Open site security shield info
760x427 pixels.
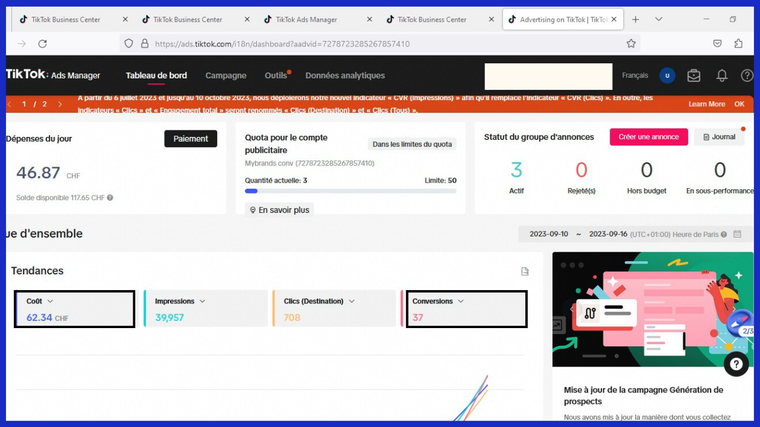(128, 44)
